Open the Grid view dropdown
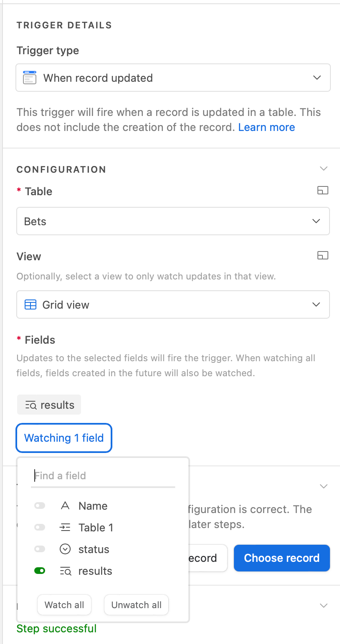The image size is (340, 644). click(x=173, y=304)
